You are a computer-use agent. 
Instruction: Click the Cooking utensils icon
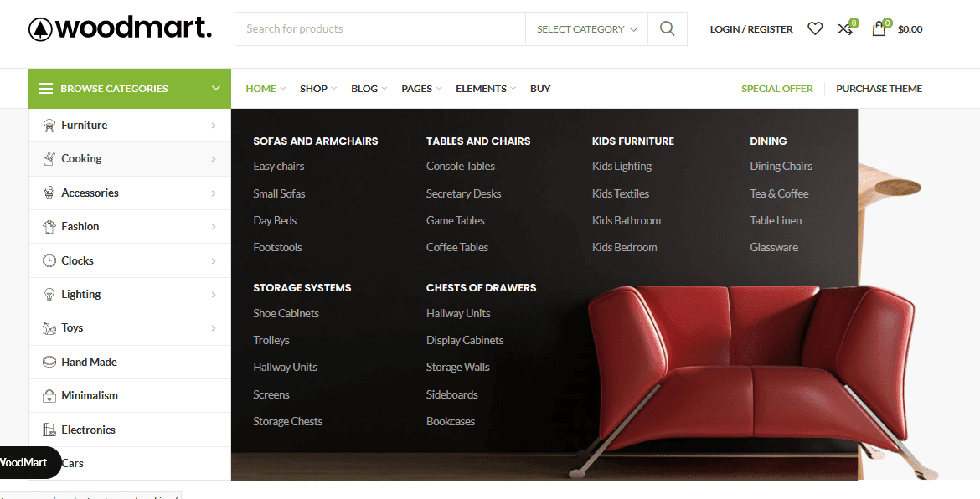(x=49, y=158)
